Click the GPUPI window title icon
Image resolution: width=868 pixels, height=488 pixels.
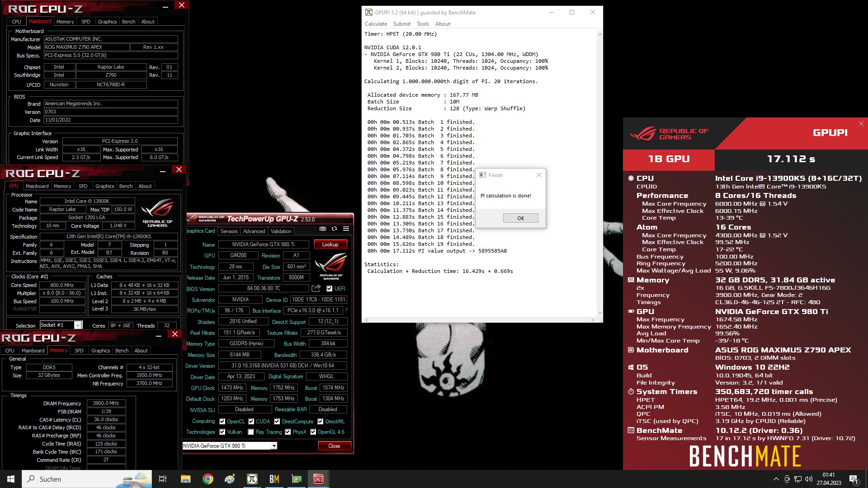pos(369,12)
